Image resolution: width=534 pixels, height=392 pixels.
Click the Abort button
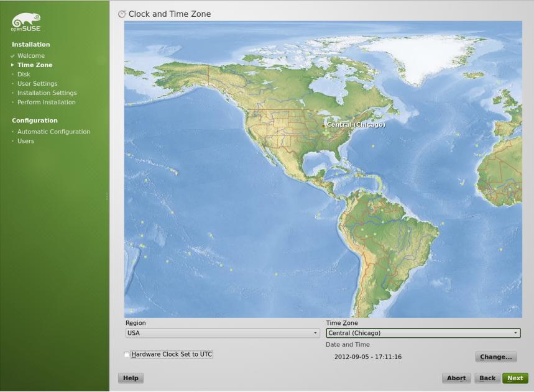coord(456,378)
